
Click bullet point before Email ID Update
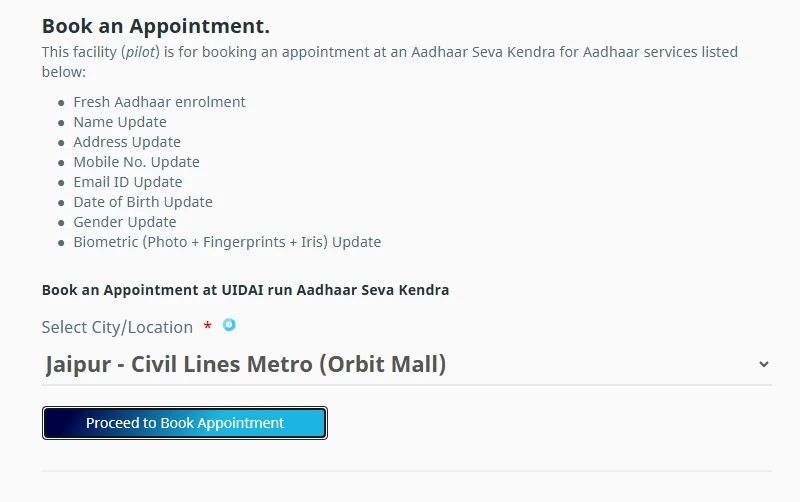pyautogui.click(x=60, y=183)
